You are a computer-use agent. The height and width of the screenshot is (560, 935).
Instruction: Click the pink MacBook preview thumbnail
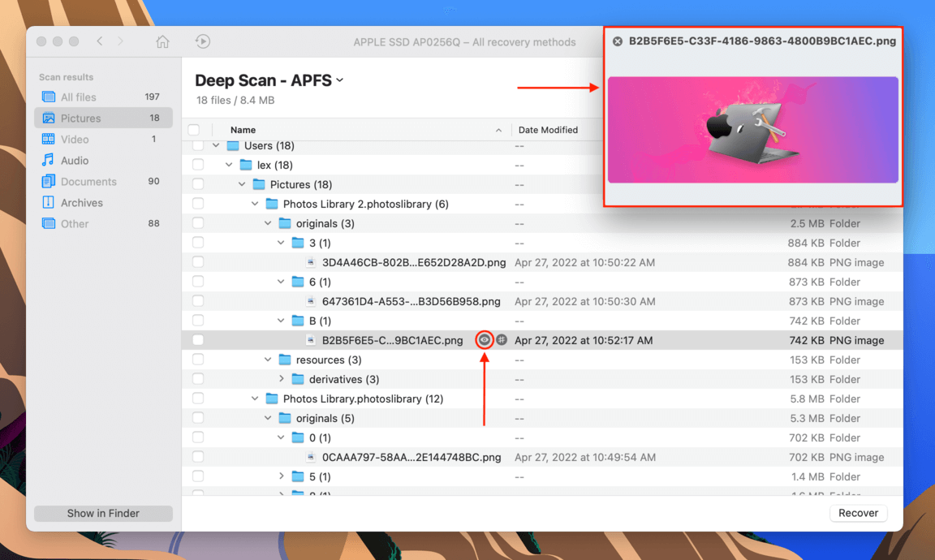752,130
